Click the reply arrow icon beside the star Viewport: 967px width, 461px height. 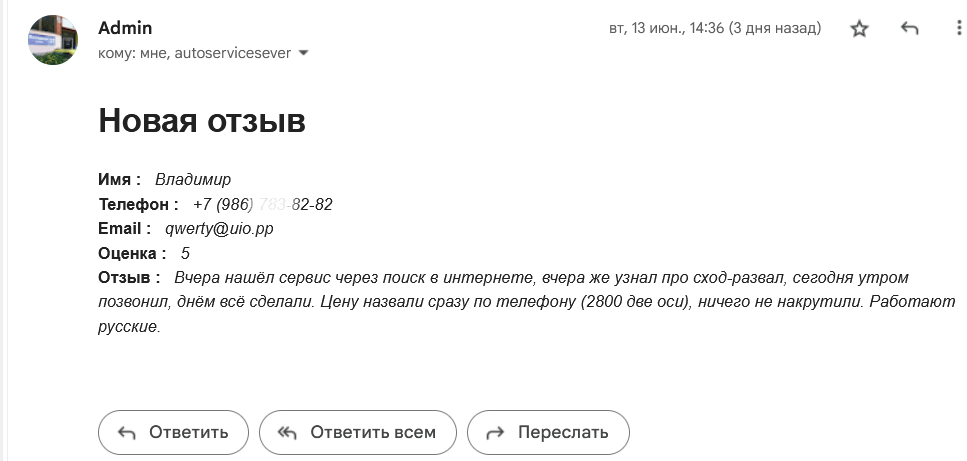909,28
